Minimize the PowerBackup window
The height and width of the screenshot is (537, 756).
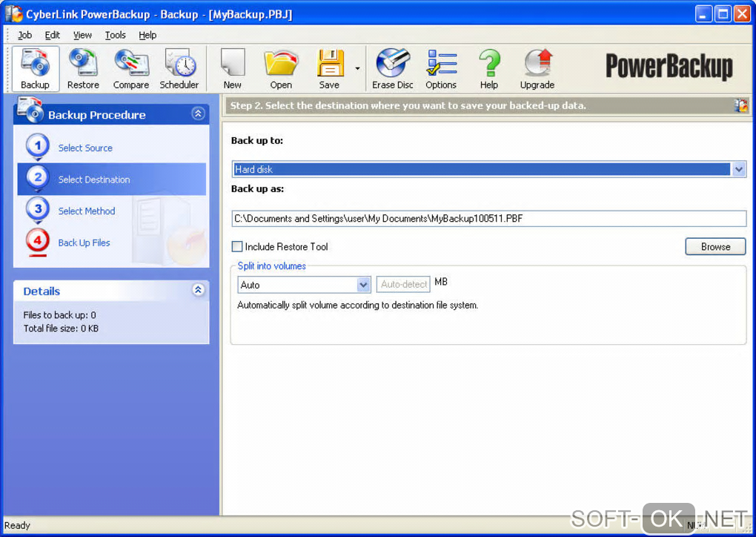click(x=703, y=13)
